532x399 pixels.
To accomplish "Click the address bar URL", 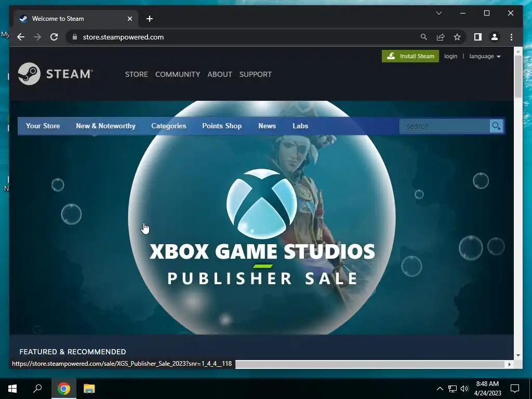I will (x=123, y=37).
